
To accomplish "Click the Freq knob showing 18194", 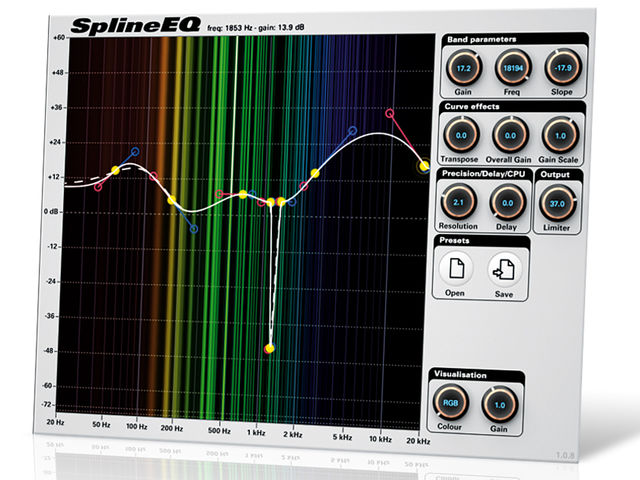I will point(513,68).
